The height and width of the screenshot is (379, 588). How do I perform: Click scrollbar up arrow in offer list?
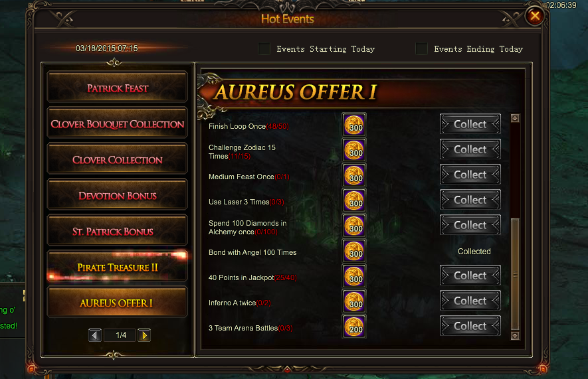coord(515,118)
